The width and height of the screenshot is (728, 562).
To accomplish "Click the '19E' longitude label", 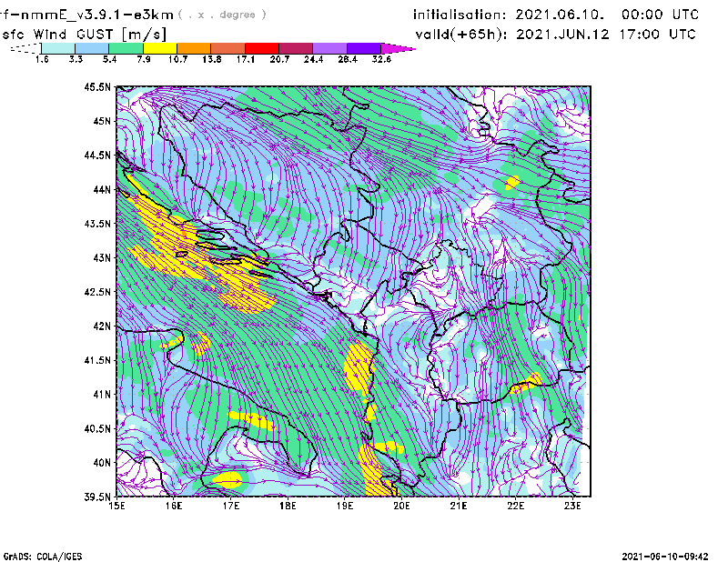I will click(x=345, y=506).
